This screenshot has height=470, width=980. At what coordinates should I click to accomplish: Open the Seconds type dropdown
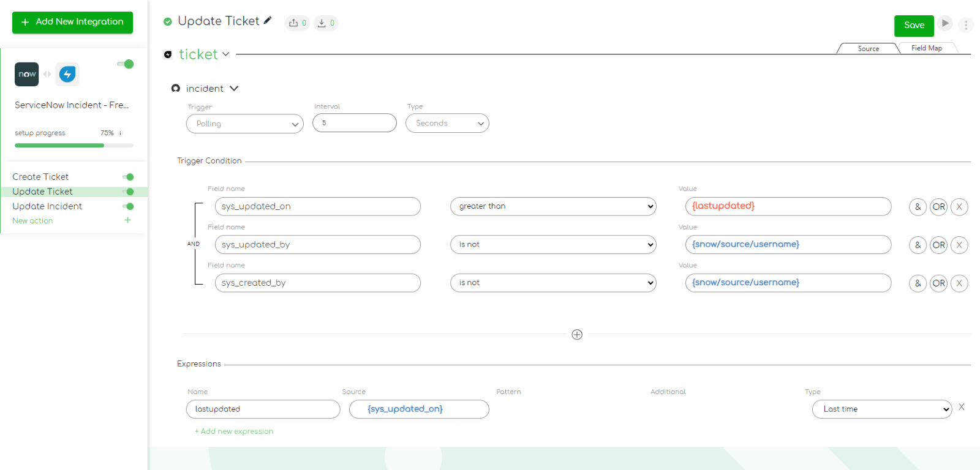[447, 123]
